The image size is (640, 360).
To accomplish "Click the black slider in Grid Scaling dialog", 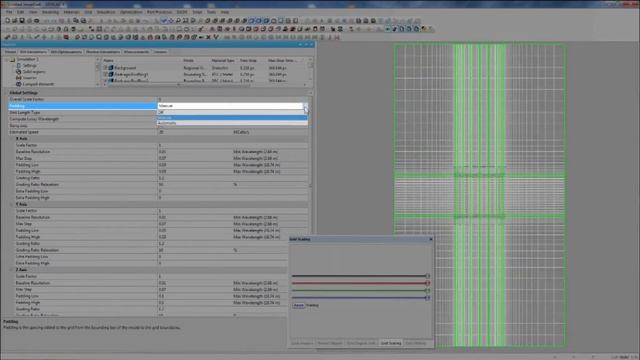I will [360, 276].
